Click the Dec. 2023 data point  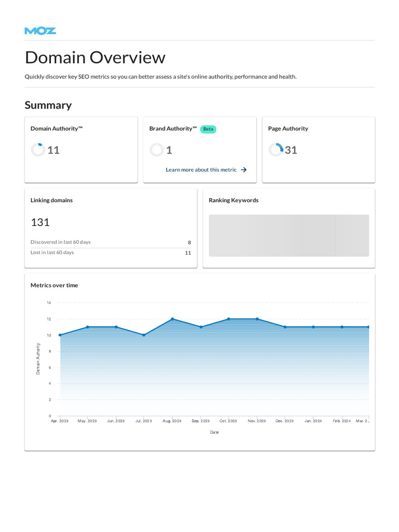pos(285,327)
